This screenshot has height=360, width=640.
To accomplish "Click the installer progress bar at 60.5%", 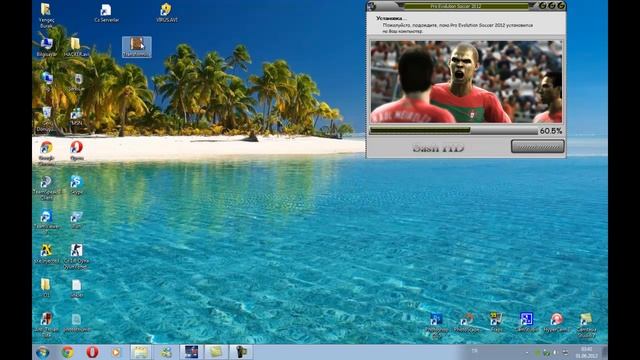I will click(x=453, y=131).
